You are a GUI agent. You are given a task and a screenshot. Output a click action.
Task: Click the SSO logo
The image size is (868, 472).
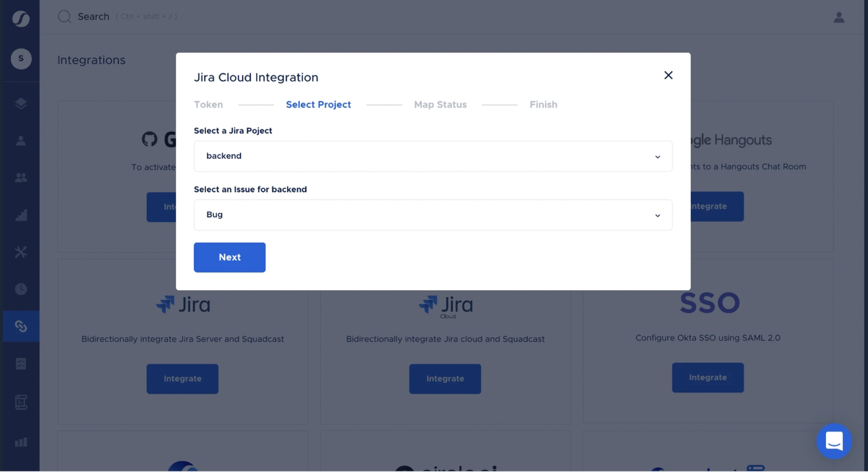710,303
